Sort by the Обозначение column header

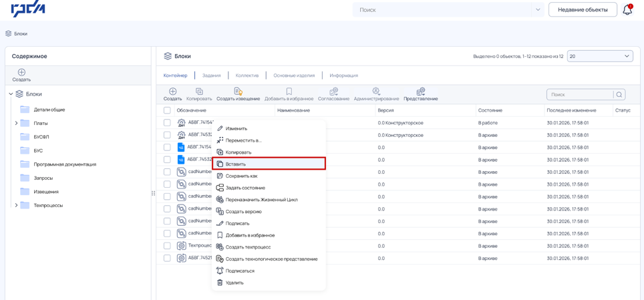191,110
